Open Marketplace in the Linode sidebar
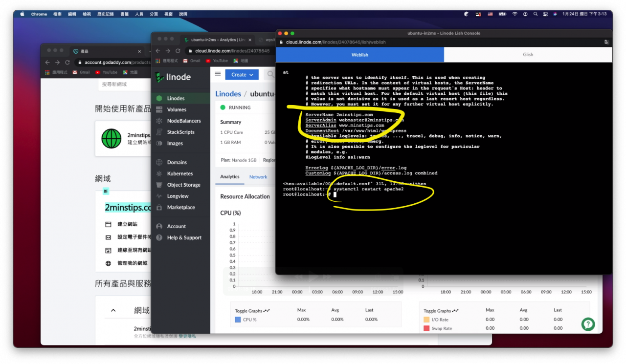626x364 pixels. tap(180, 207)
